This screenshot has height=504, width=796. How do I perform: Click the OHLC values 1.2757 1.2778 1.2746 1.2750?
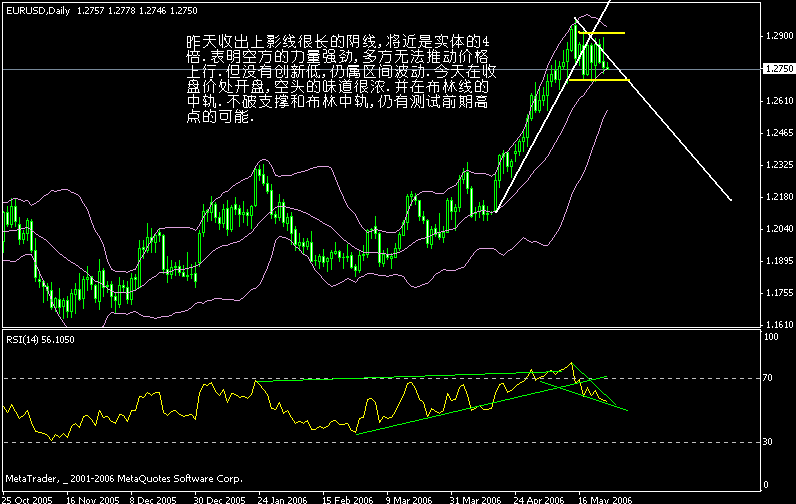coord(137,11)
